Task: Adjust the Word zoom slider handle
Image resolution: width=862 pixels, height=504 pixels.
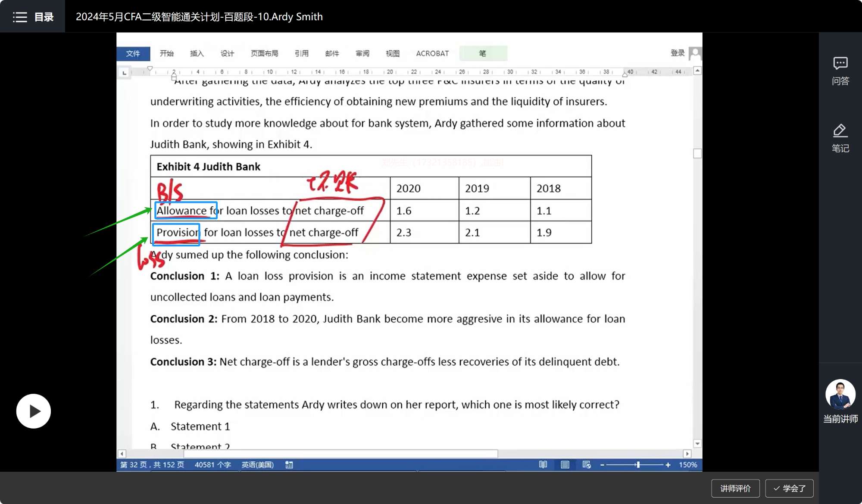Action: pyautogui.click(x=638, y=465)
